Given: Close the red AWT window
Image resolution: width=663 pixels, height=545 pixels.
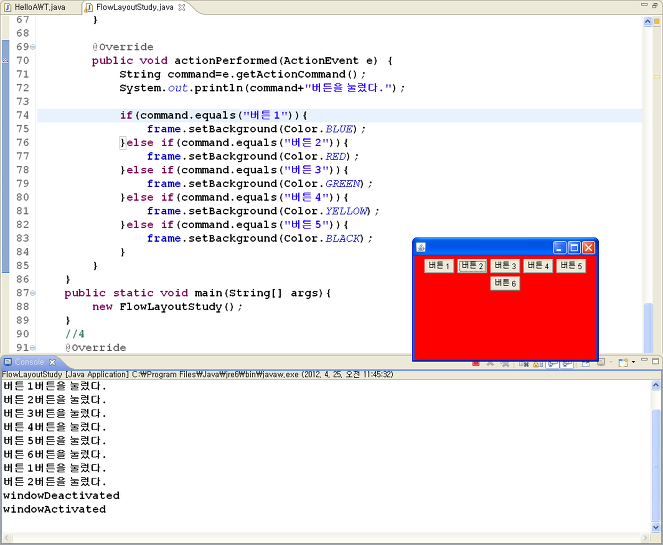Looking at the screenshot, I should pos(588,248).
